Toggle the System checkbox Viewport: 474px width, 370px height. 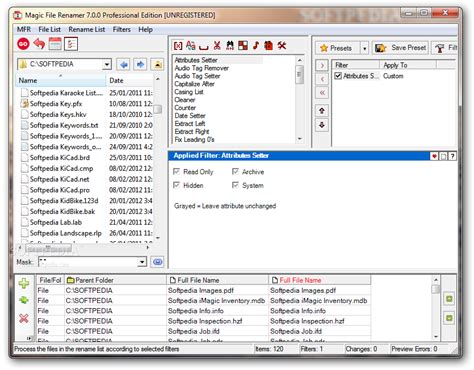pyautogui.click(x=235, y=185)
